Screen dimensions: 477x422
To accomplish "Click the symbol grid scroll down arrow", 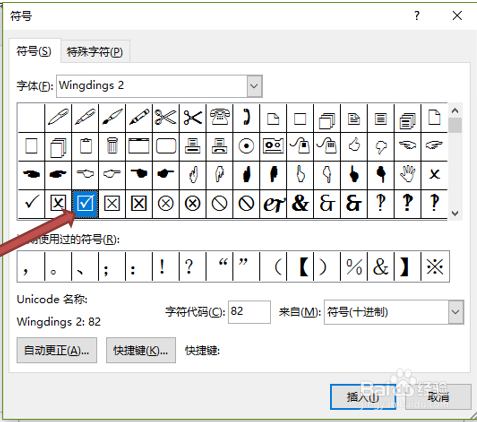I will tap(455, 213).
